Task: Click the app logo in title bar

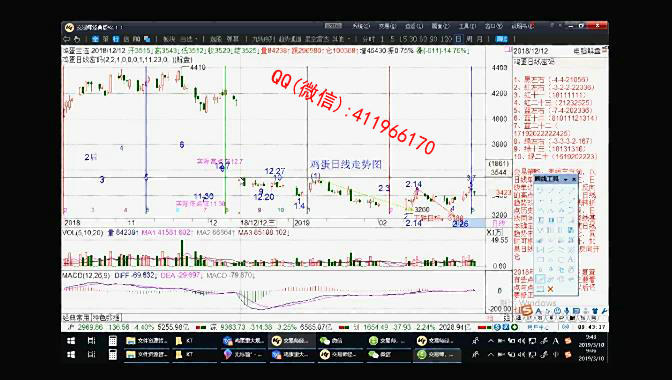Action: (69, 27)
